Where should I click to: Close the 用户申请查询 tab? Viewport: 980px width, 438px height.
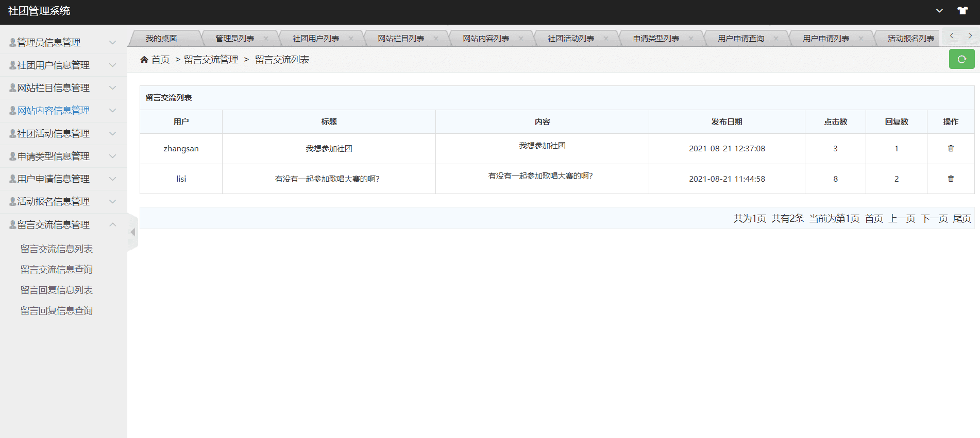(776, 39)
